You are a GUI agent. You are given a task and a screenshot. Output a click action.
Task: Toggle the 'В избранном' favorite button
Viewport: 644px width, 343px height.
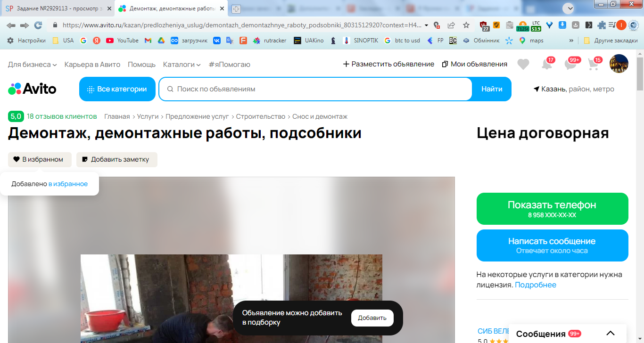[x=40, y=159]
